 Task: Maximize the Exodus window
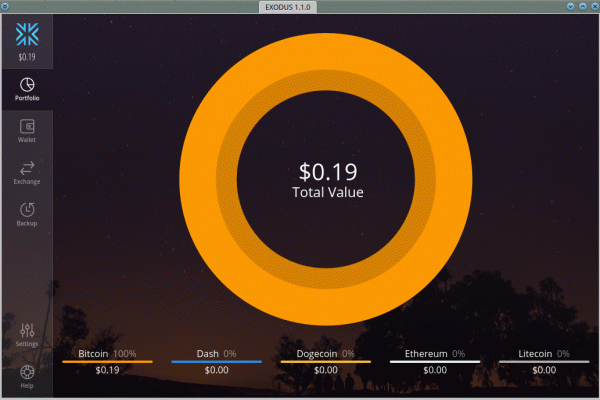583,7
